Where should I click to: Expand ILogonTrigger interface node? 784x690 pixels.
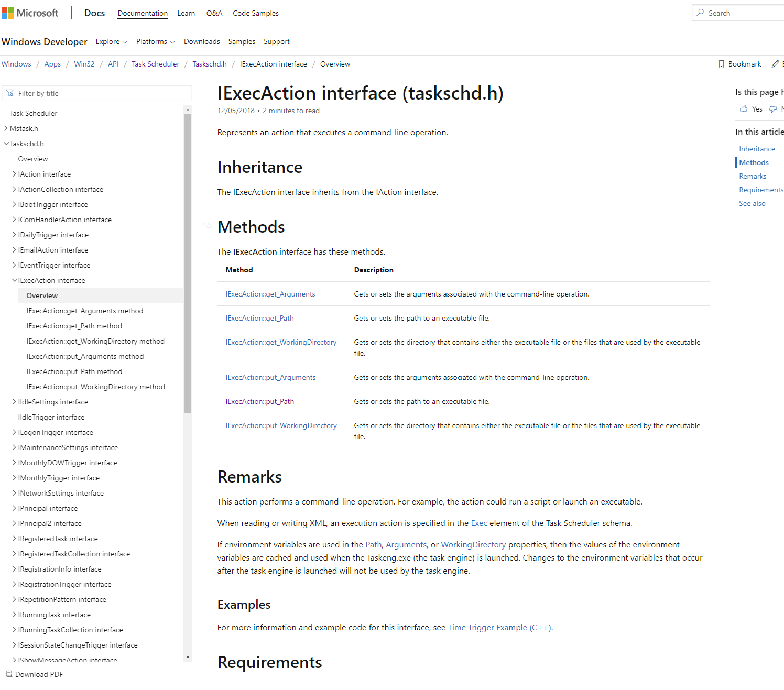14,432
